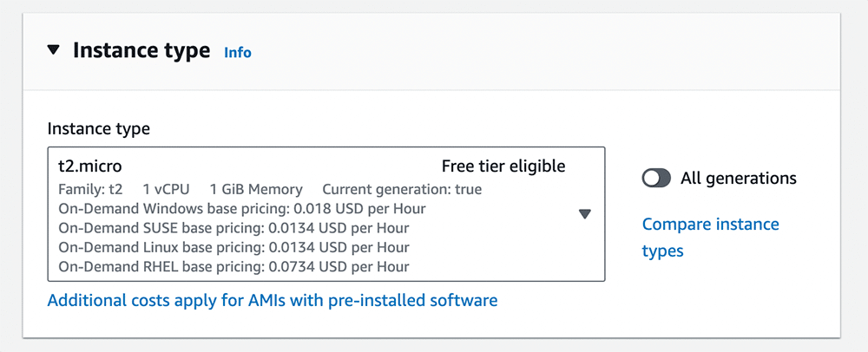Click the All generations label text
This screenshot has width=868, height=352.
click(739, 178)
